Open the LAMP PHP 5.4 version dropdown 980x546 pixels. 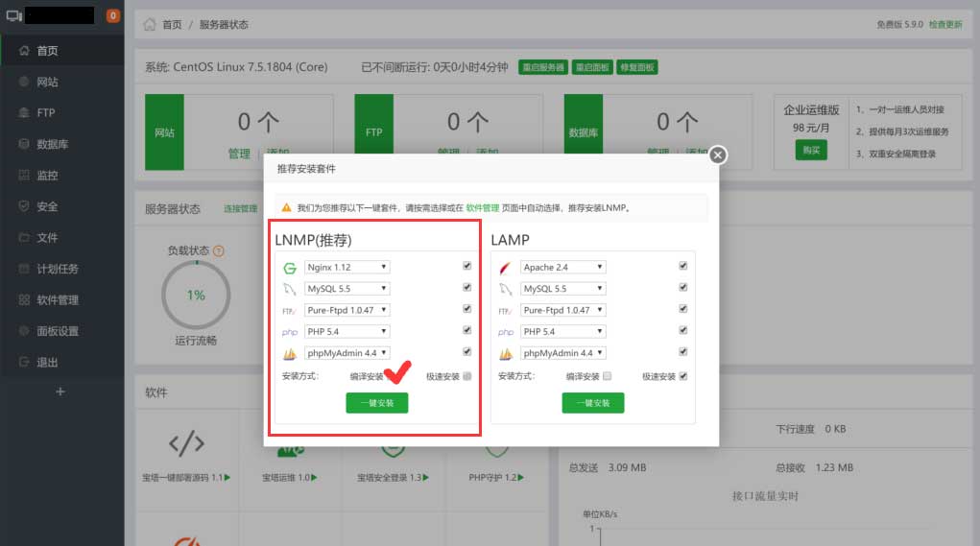(x=563, y=331)
